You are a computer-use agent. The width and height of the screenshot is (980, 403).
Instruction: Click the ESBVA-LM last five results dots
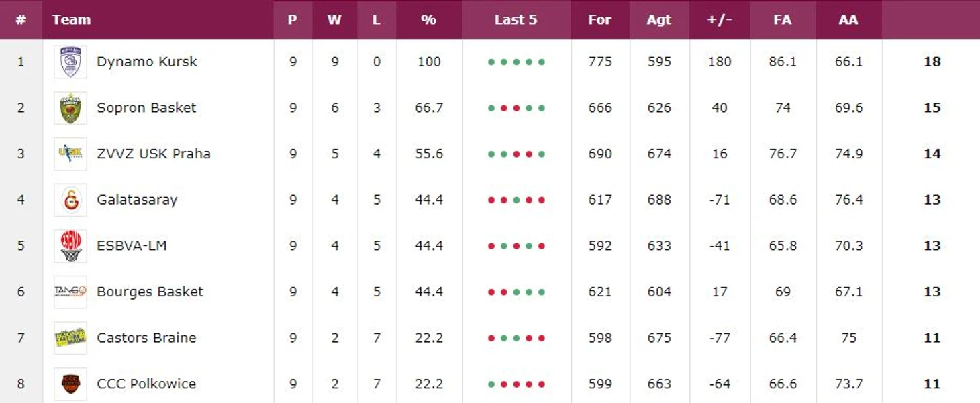point(516,246)
